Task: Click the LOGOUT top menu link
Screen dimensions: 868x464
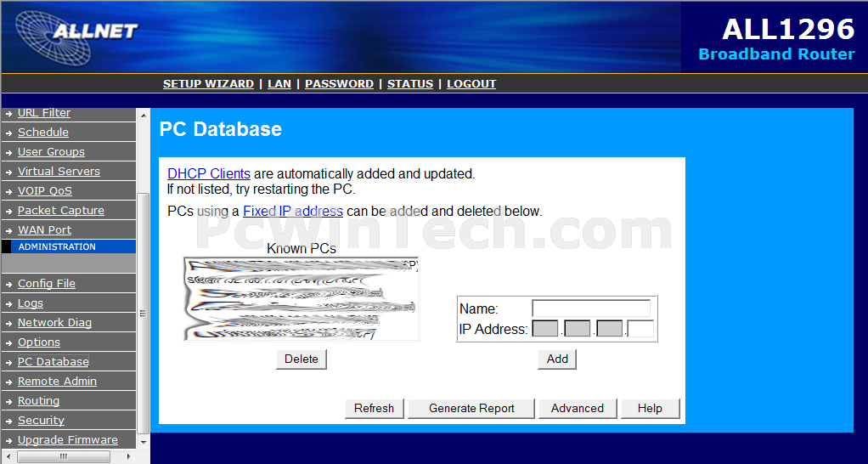Action: [471, 83]
